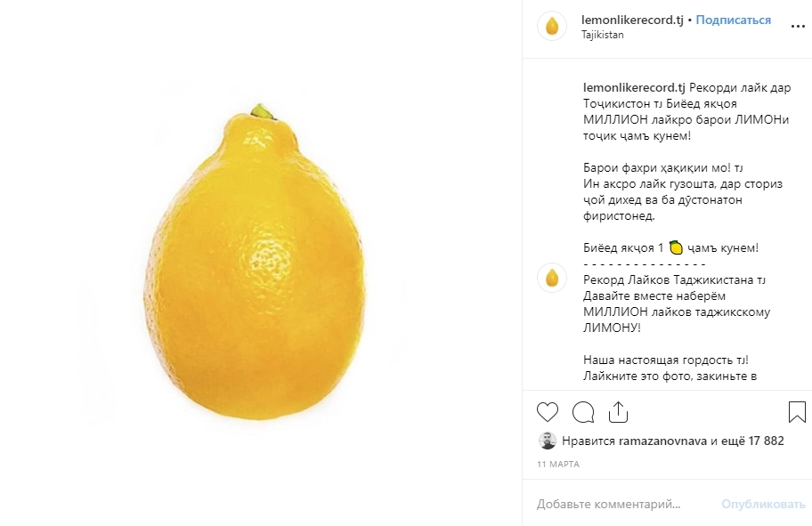The height and width of the screenshot is (526, 812).
Task: Open the three-dot more options menu
Action: pyautogui.click(x=797, y=27)
